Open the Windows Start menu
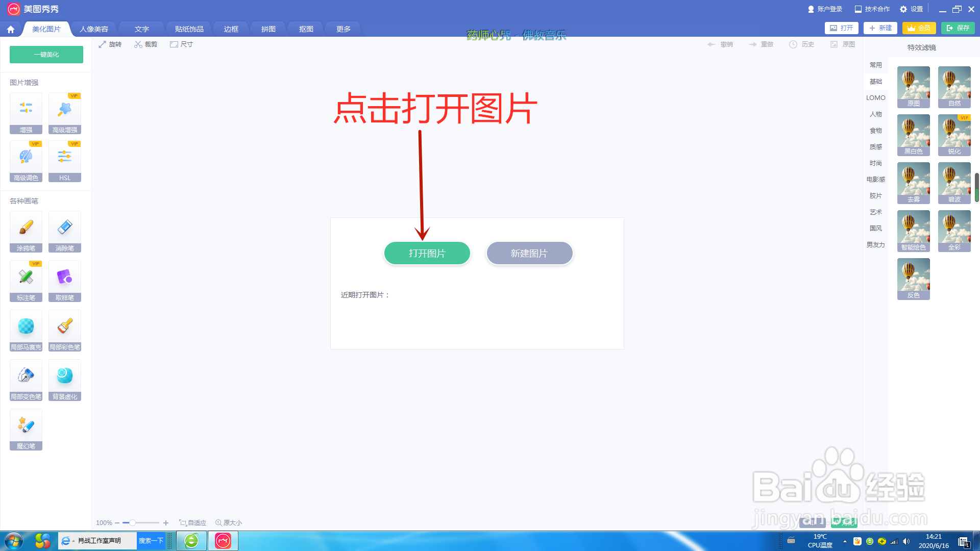Viewport: 980px width, 551px height. coord(13,541)
